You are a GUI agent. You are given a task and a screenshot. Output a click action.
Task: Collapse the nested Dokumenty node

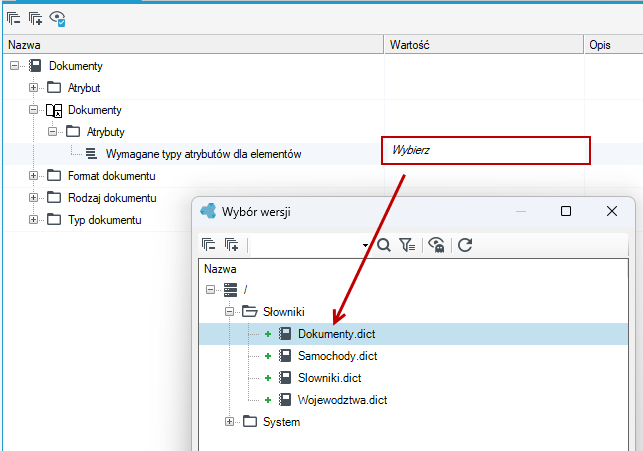point(33,110)
